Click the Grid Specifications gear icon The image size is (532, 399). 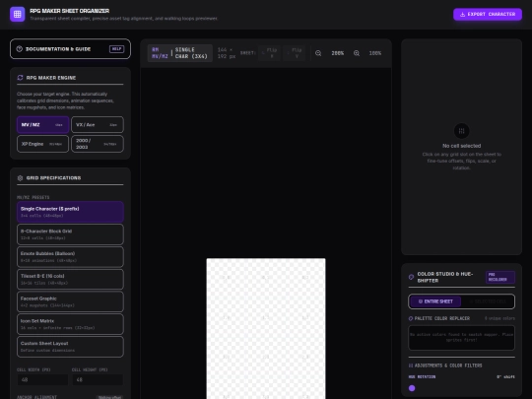(20, 177)
